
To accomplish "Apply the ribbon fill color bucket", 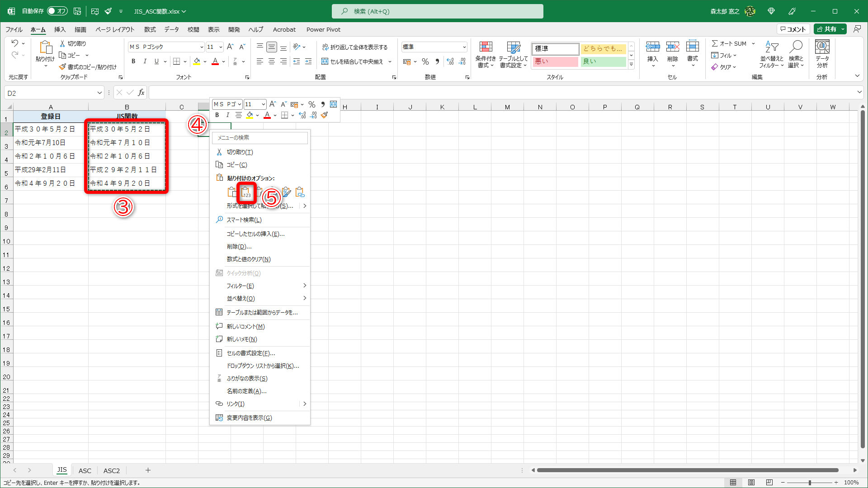I will pos(197,61).
